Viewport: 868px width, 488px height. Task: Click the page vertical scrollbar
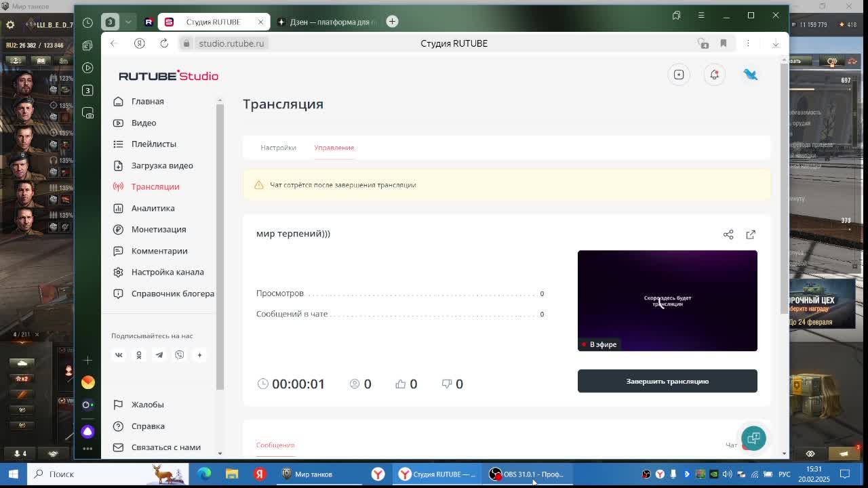pyautogui.click(x=785, y=190)
